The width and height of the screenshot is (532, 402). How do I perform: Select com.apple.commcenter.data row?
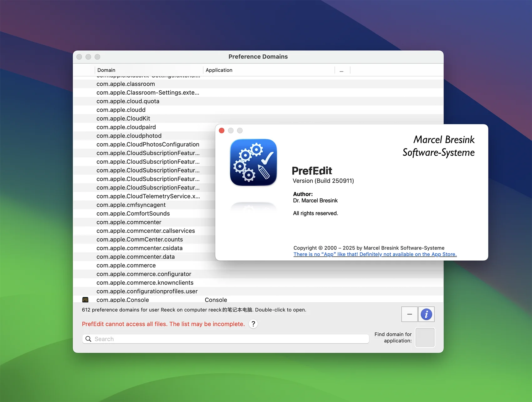tap(144, 257)
